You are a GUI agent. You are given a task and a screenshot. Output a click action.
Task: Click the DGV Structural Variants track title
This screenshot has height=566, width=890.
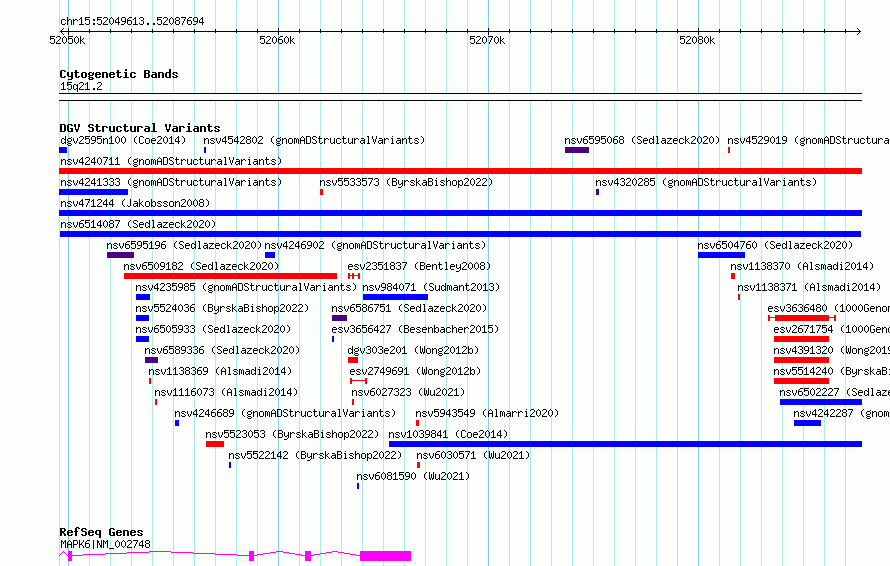tap(140, 128)
